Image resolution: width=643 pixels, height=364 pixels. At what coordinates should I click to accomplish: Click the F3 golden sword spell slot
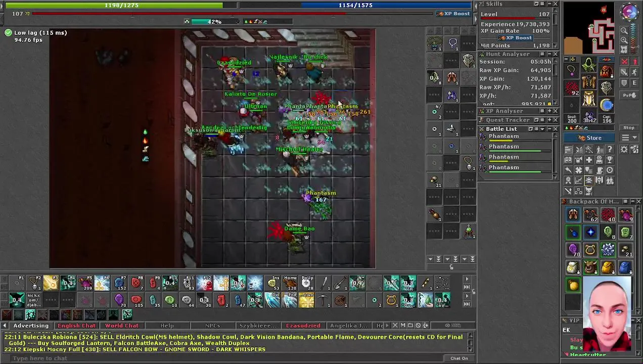tap(51, 282)
